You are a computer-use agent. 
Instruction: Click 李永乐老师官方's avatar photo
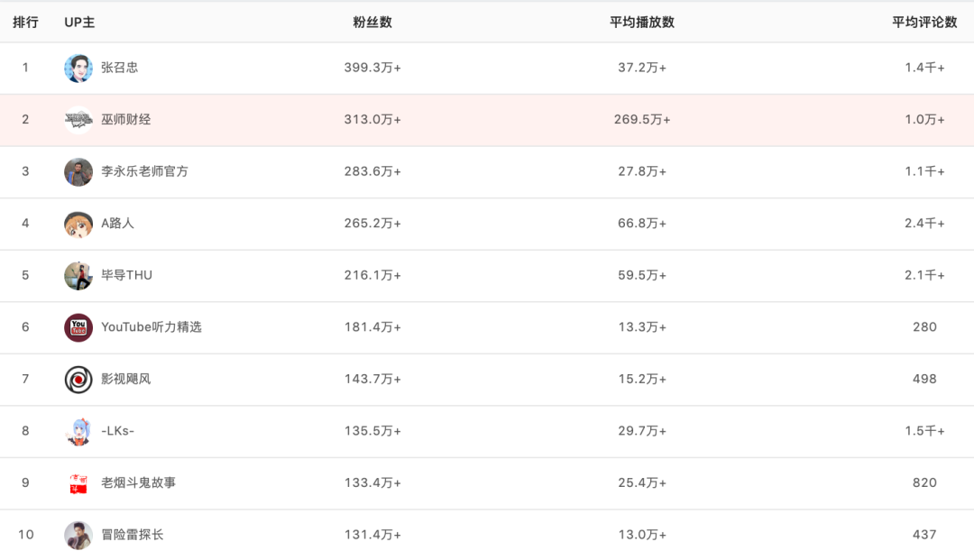[78, 171]
